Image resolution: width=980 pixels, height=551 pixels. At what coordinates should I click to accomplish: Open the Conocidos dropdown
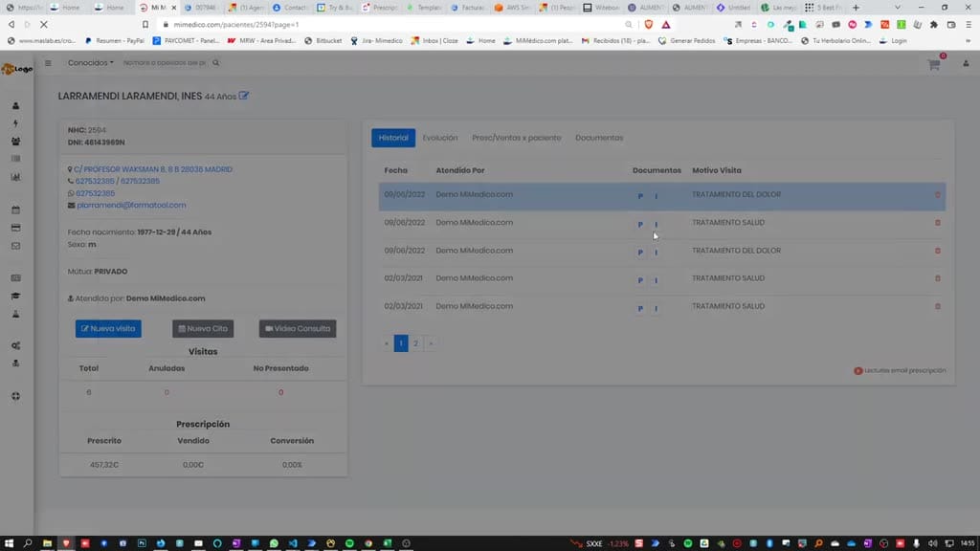(91, 63)
